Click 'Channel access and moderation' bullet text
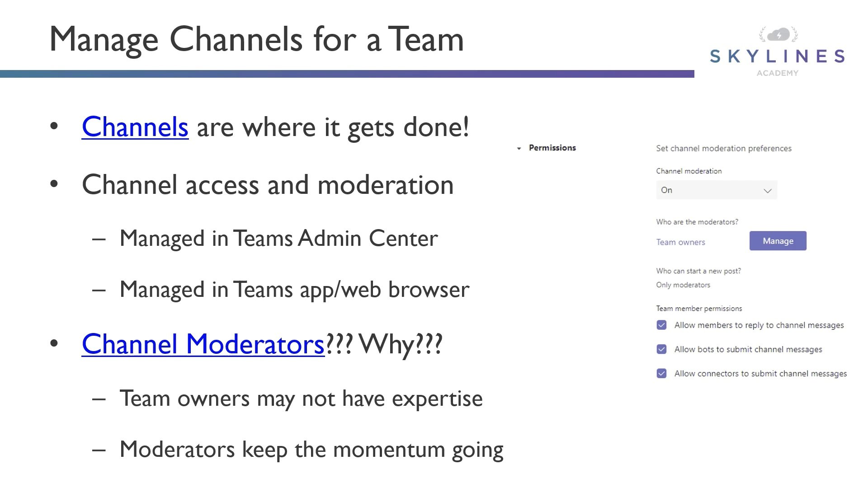868x488 pixels. pos(268,185)
